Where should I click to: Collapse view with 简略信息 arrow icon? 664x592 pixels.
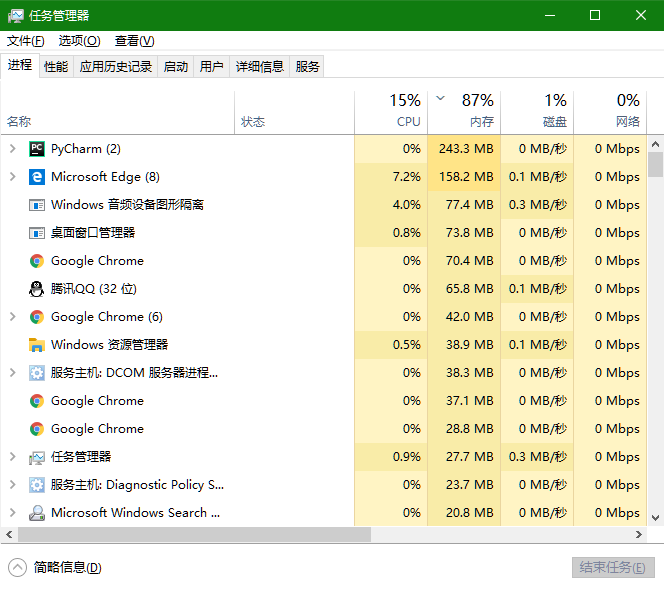click(17, 567)
